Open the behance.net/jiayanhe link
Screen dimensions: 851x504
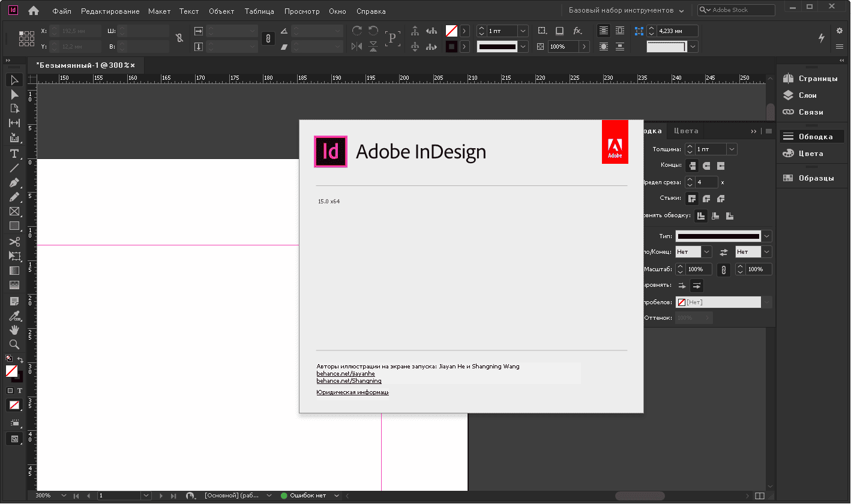pos(346,374)
